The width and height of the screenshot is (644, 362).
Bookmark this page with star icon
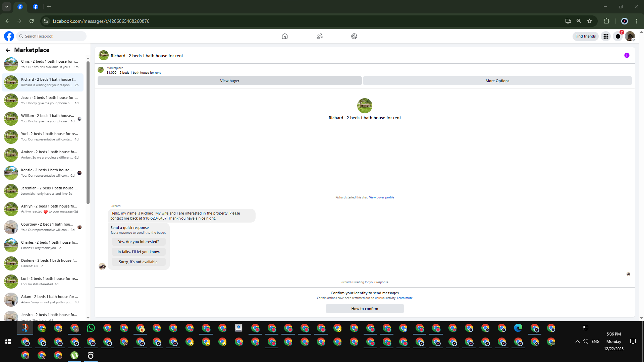click(x=590, y=21)
